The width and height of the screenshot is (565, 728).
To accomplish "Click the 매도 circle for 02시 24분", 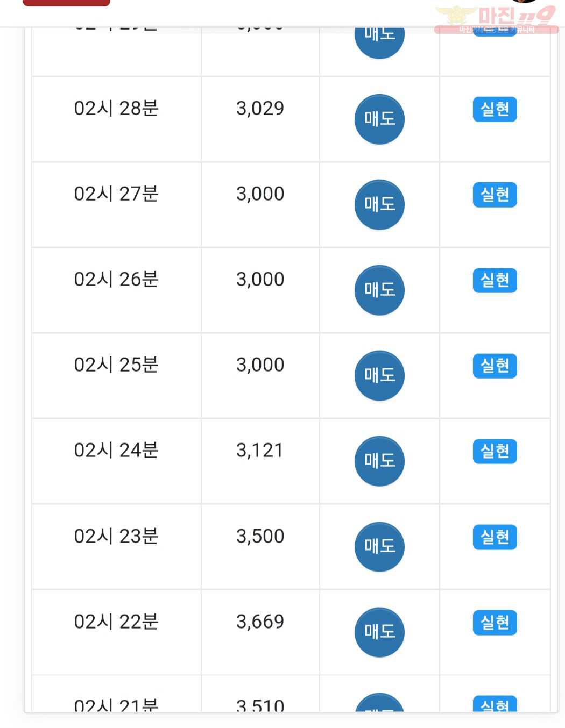I will click(379, 461).
